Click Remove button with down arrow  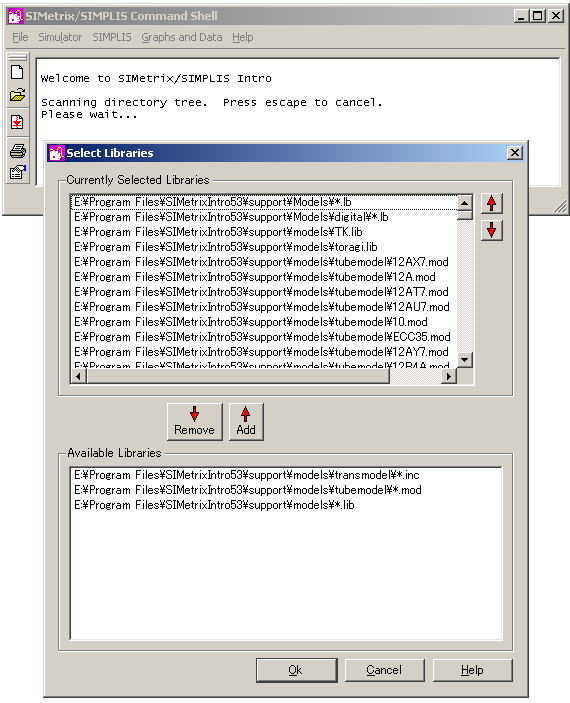pyautogui.click(x=194, y=421)
